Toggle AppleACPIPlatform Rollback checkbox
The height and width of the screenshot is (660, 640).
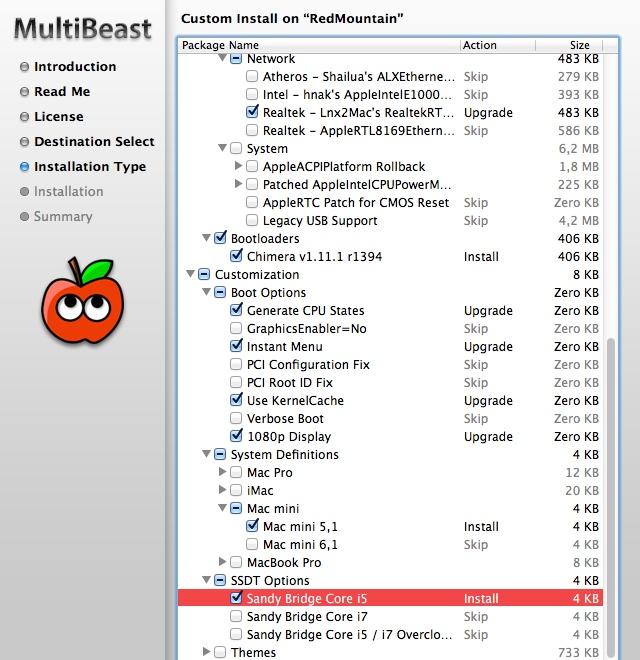(252, 166)
